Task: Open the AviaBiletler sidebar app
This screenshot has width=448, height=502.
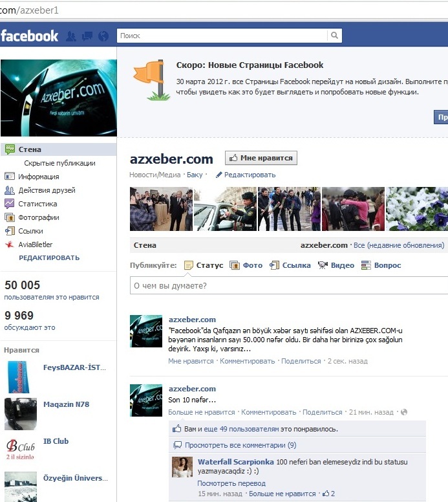Action: pyautogui.click(x=28, y=245)
